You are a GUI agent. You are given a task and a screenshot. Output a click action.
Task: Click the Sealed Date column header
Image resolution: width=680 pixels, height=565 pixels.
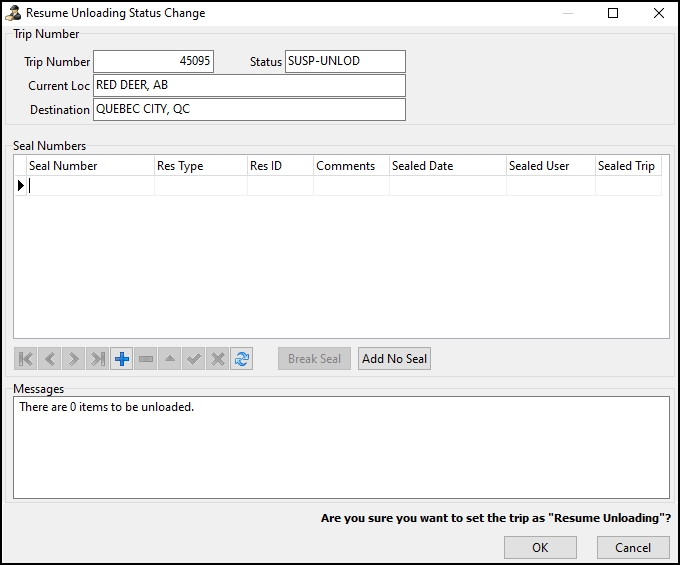(448, 166)
